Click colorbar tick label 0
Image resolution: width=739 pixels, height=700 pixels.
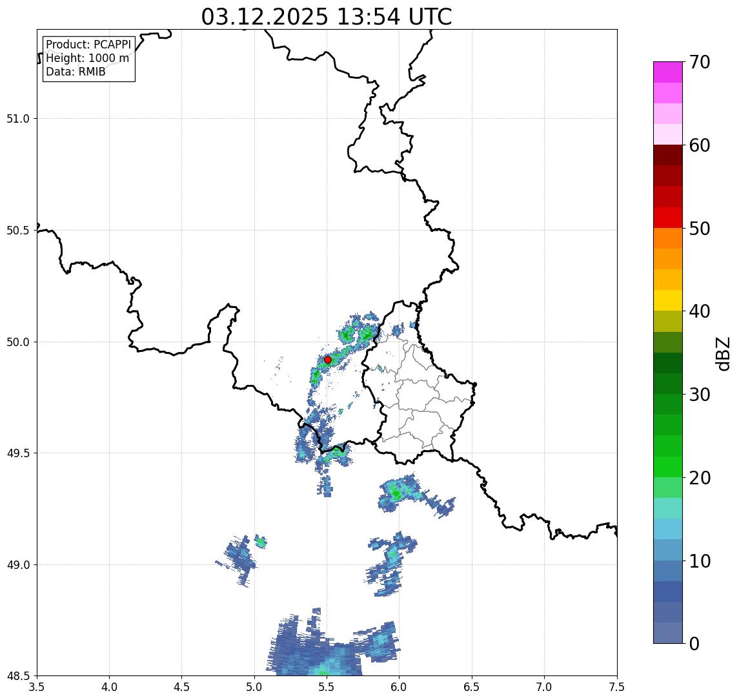pos(694,643)
